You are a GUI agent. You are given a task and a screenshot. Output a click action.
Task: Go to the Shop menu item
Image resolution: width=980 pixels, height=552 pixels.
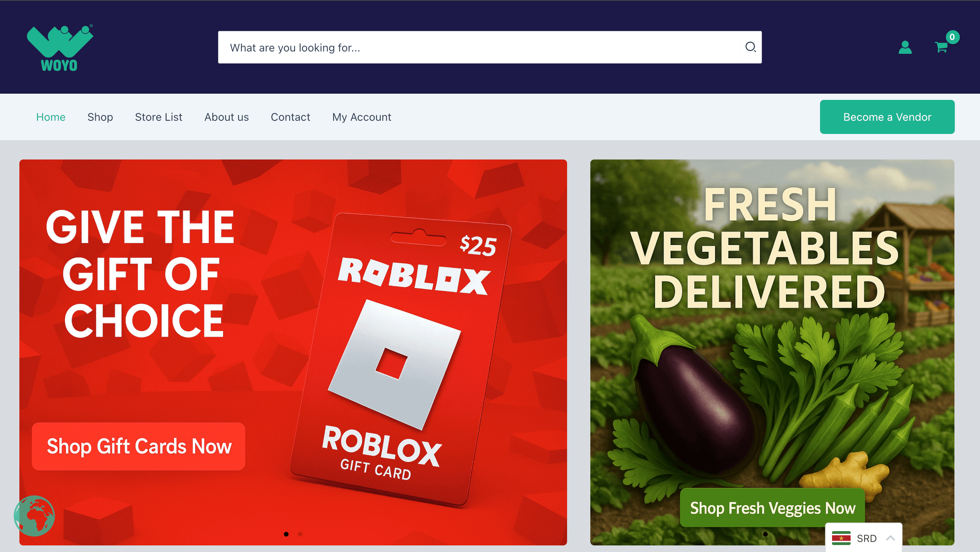tap(100, 117)
